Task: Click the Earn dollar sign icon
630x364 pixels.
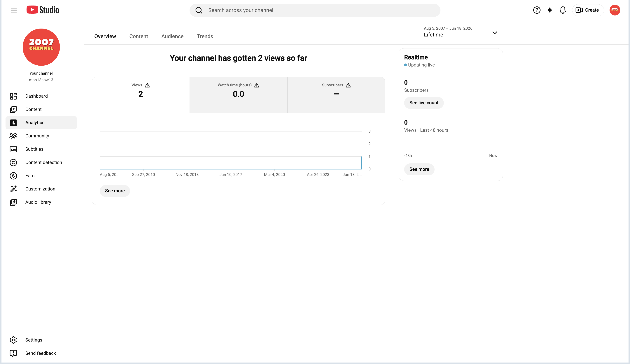Action: coord(13,176)
